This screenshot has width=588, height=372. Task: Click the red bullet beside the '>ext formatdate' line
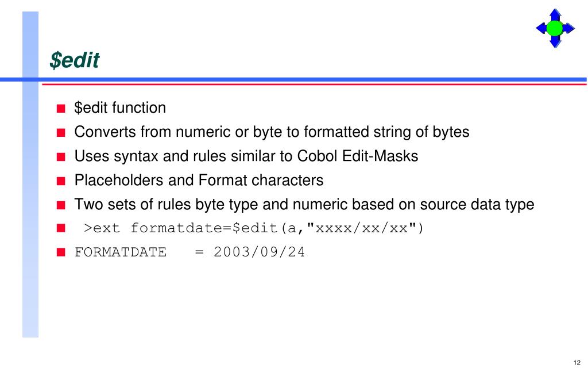[x=61, y=228]
